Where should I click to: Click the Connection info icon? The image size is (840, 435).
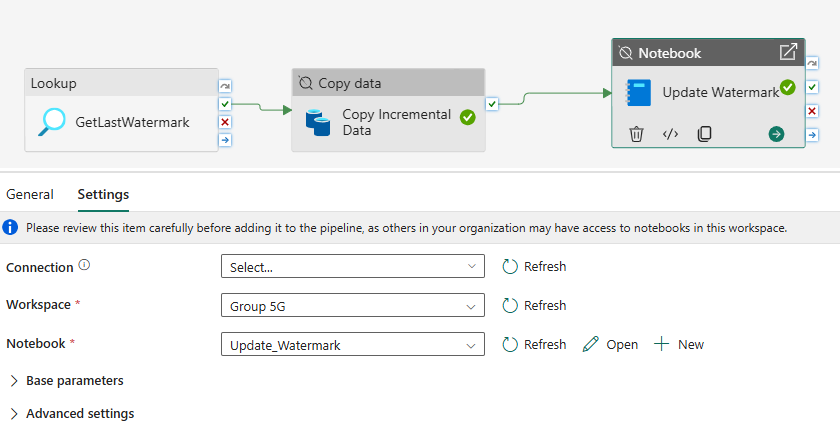pos(84,265)
